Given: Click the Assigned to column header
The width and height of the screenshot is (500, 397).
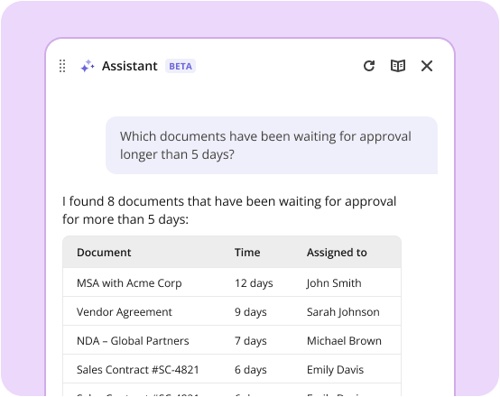Looking at the screenshot, I should point(337,252).
